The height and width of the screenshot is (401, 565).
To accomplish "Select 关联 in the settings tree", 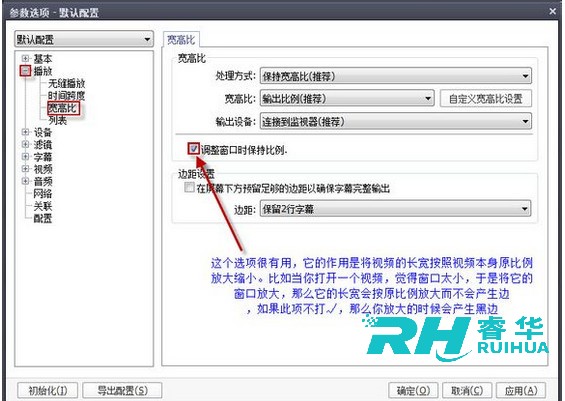I will point(43,206).
